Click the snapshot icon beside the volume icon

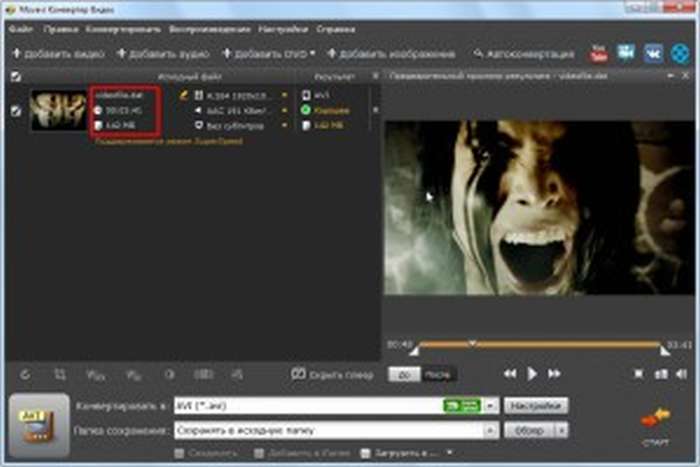pos(660,374)
